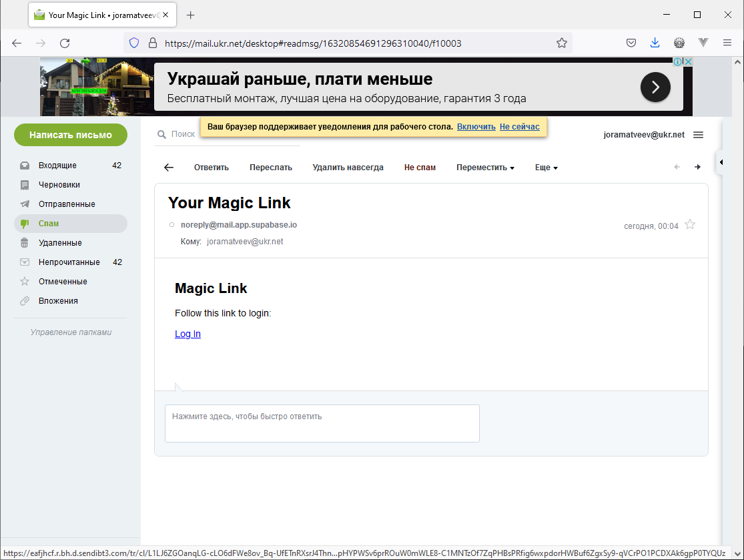Open tracking protection shield icon
This screenshot has width=744, height=560.
pos(134,43)
